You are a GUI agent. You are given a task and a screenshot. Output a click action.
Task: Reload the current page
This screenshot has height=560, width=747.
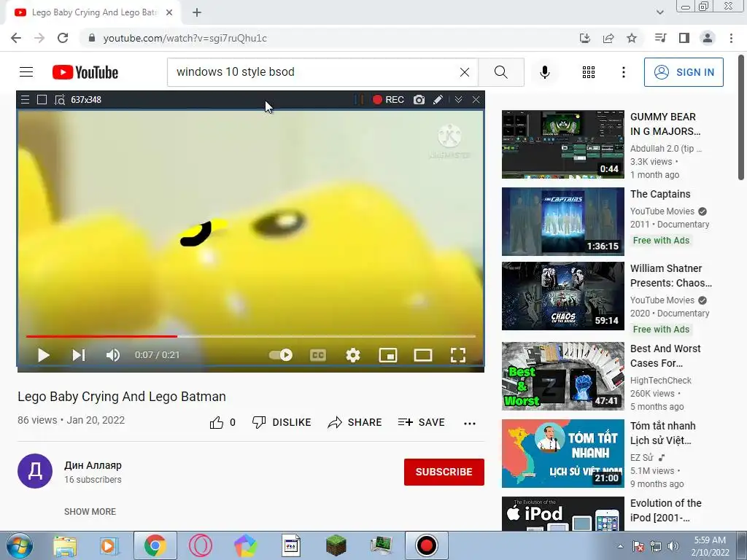pos(63,38)
